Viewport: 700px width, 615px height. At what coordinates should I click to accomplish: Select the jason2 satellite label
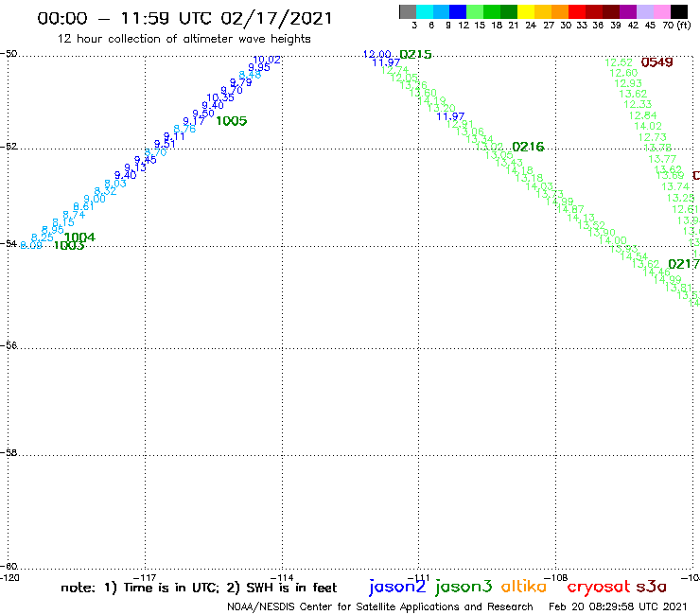click(x=397, y=587)
